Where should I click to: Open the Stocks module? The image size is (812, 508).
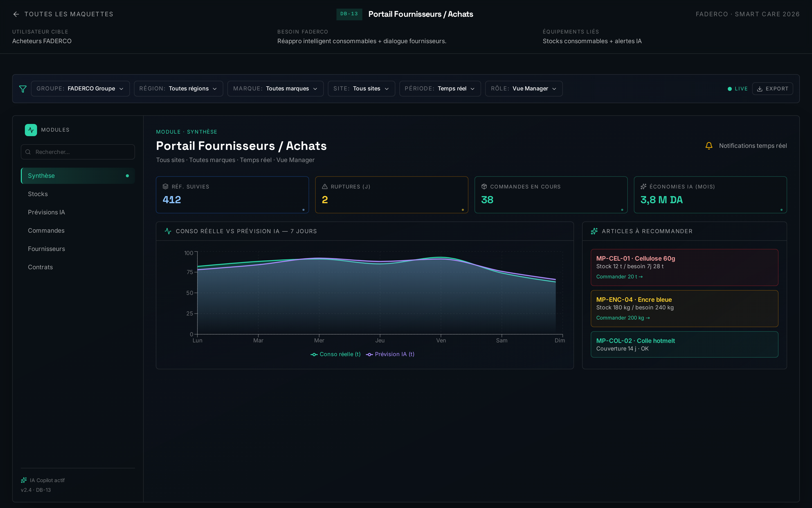tap(78, 194)
